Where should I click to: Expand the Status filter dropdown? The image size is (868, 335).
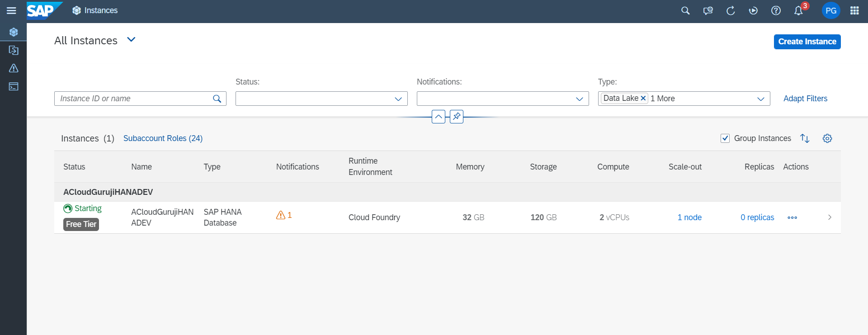pos(398,99)
